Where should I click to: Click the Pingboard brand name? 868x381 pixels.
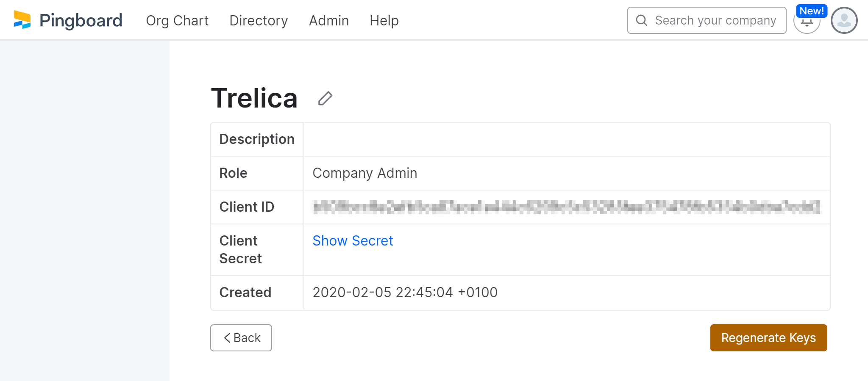click(81, 20)
